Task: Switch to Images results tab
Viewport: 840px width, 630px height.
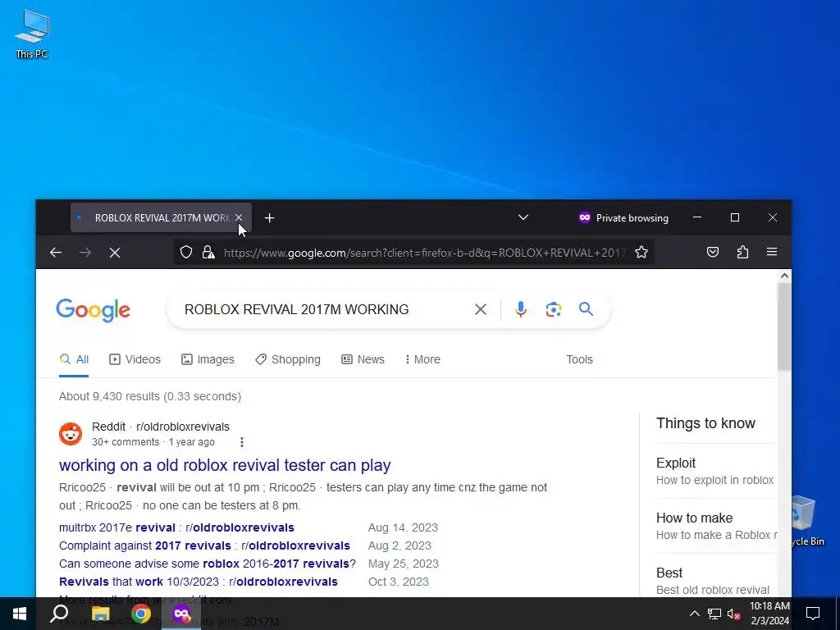Action: [208, 359]
